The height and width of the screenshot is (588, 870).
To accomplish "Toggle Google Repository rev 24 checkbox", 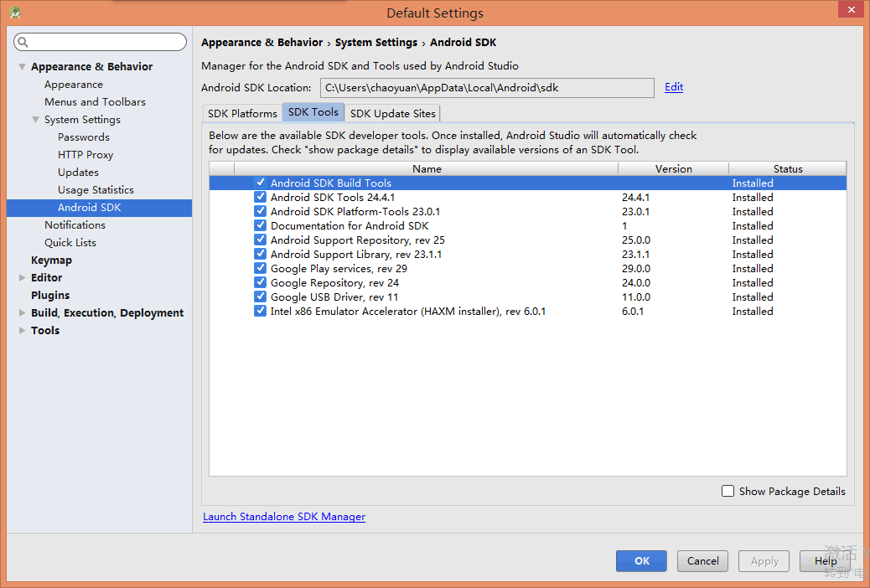I will click(260, 282).
